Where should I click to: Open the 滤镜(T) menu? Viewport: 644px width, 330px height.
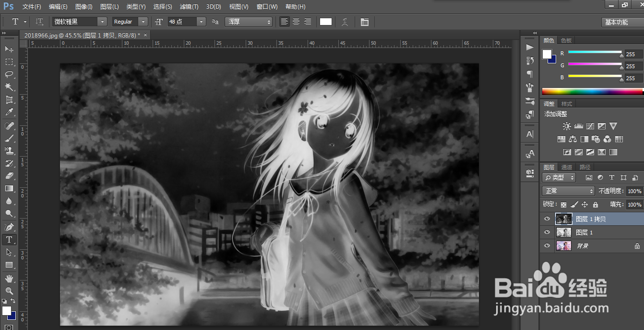point(189,7)
